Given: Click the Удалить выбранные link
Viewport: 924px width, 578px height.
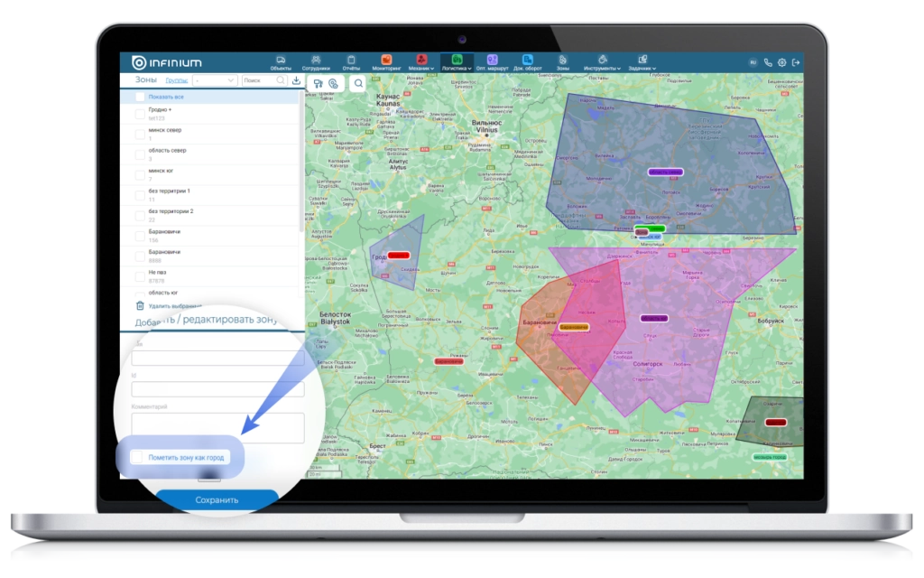Looking at the screenshot, I should tap(175, 306).
